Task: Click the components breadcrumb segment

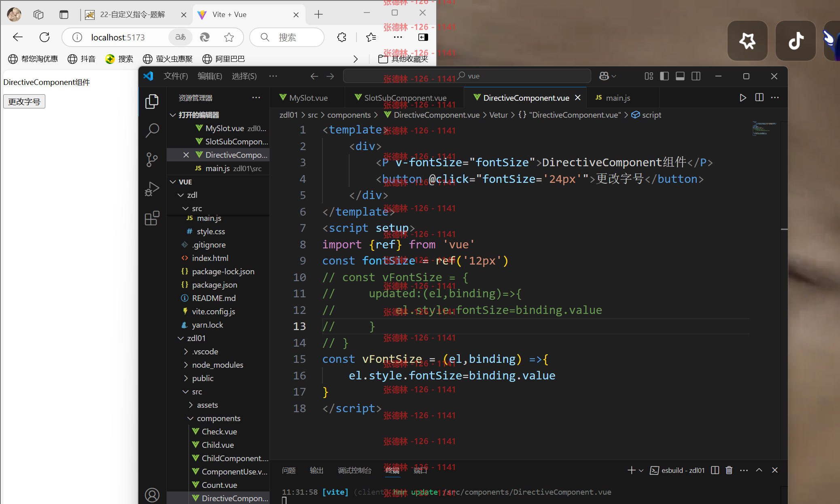Action: pyautogui.click(x=349, y=115)
